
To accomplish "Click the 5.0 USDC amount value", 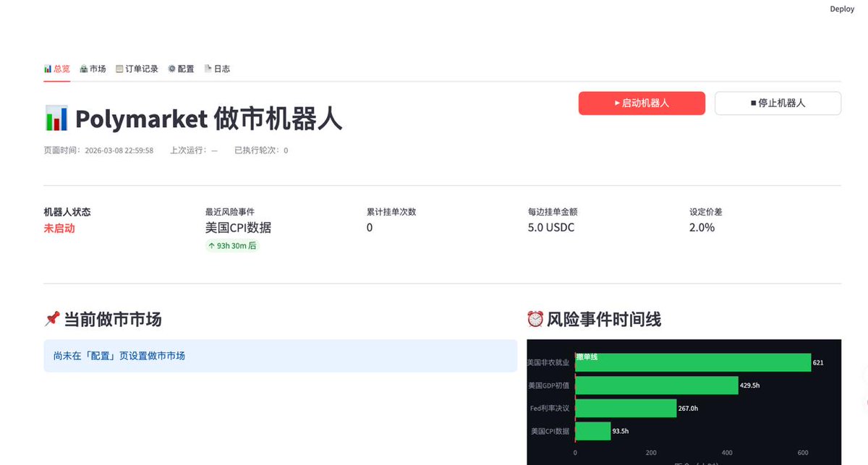I will [x=551, y=228].
